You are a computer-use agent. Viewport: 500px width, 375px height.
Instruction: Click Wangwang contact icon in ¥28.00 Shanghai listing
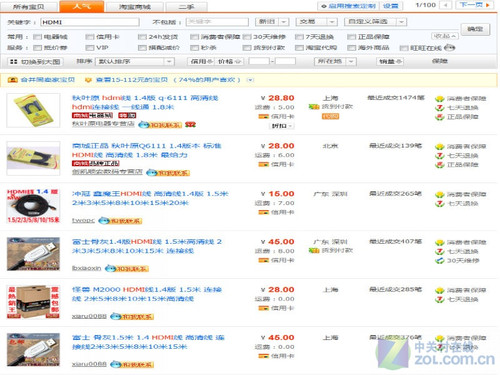pos(132,316)
